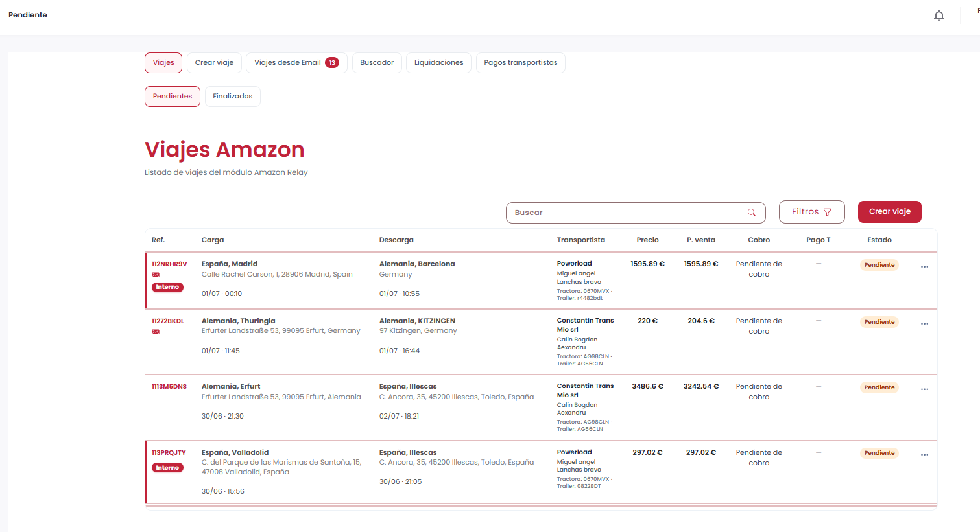This screenshot has height=532, width=980.
Task: Open actions menu for trip 11272BKDL
Action: 924,324
